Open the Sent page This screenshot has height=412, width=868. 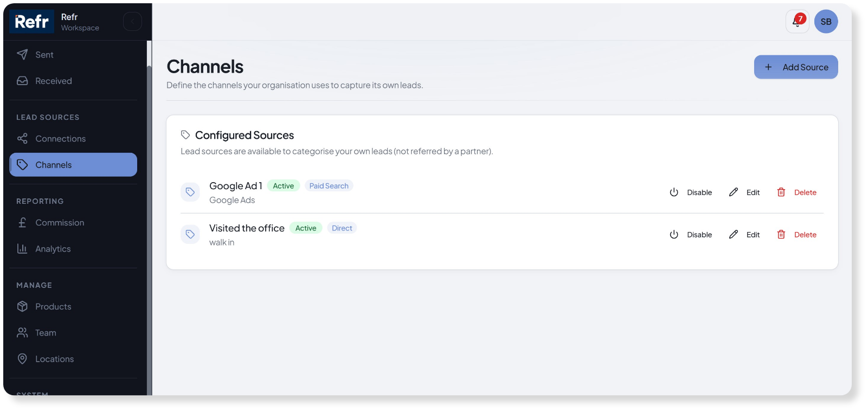(44, 55)
